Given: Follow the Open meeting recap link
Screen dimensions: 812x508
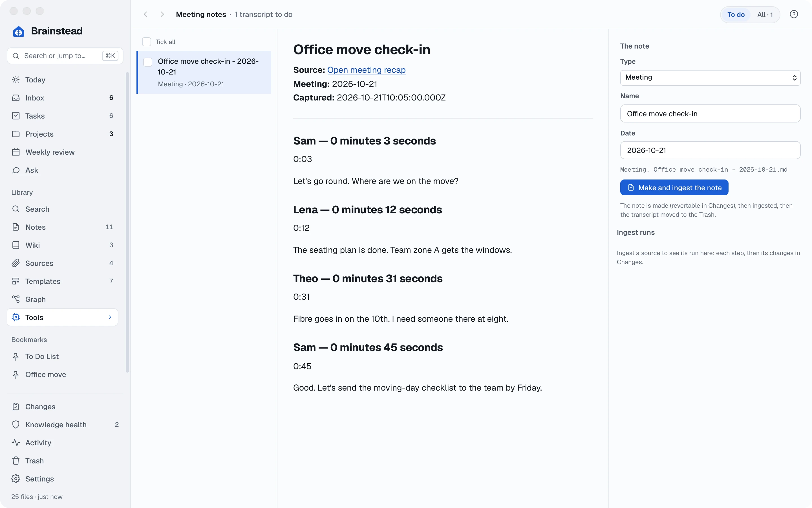Looking at the screenshot, I should 367,70.
